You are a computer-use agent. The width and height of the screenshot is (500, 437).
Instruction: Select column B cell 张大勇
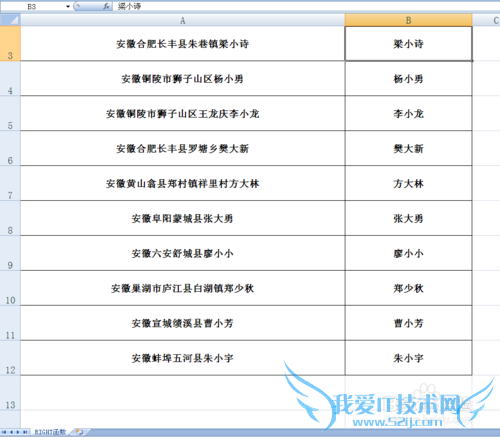[x=408, y=218]
